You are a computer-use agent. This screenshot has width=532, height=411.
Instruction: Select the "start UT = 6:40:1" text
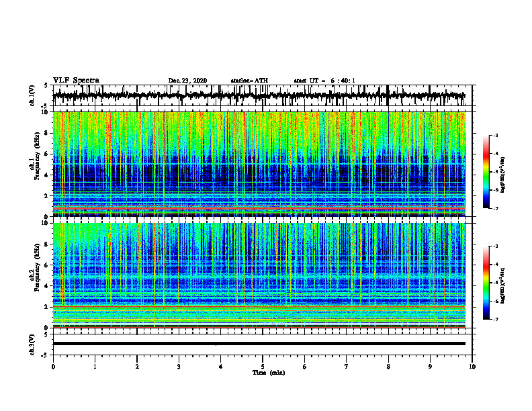point(324,81)
